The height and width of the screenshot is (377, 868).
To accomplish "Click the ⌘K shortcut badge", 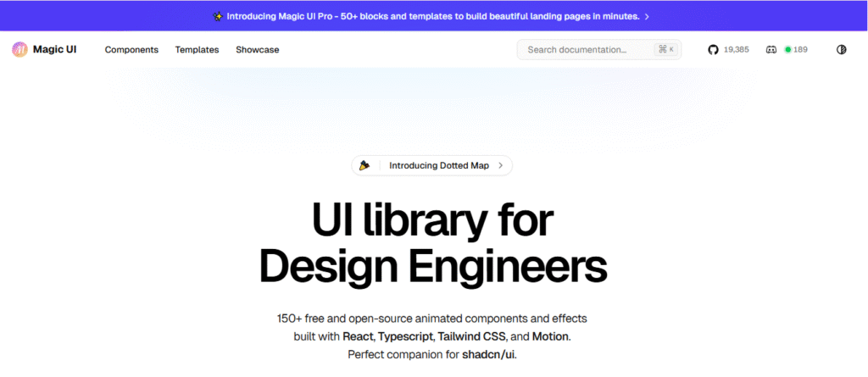I will [x=666, y=49].
